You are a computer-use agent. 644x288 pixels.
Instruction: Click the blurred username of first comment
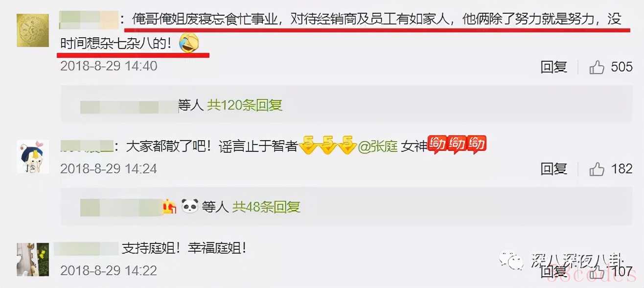click(x=89, y=20)
